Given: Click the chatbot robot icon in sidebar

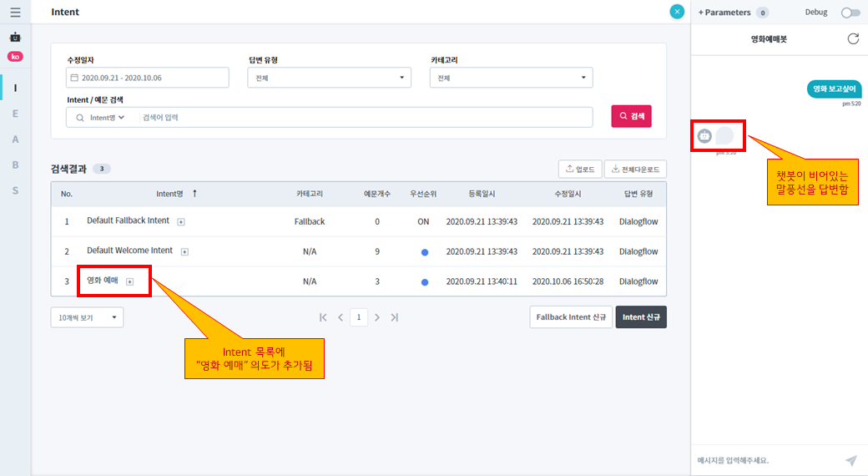Looking at the screenshot, I should click(15, 38).
